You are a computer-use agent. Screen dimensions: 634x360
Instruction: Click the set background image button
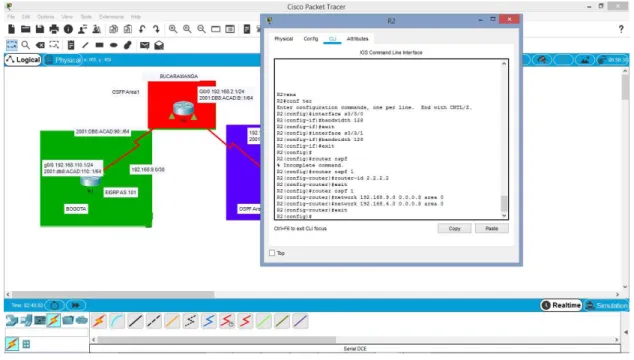[x=584, y=60]
